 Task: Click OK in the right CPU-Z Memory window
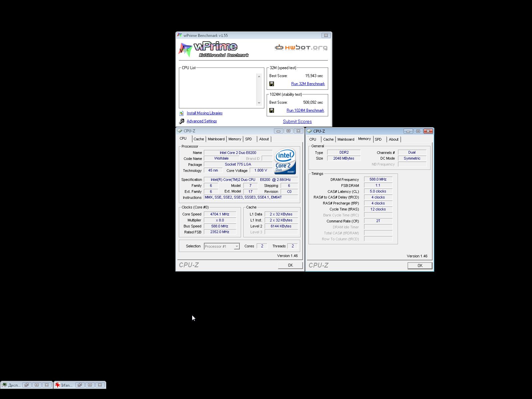click(420, 265)
